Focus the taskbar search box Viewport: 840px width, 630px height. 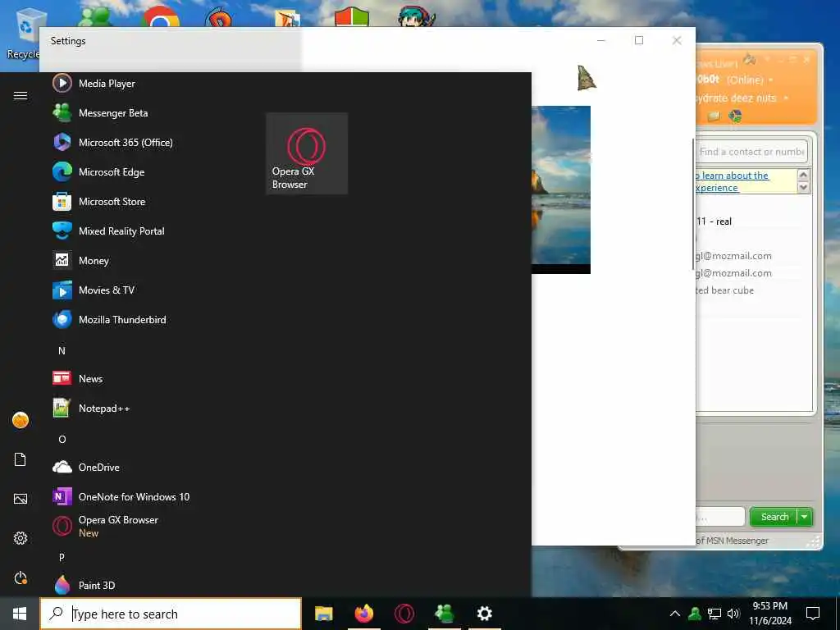(171, 614)
